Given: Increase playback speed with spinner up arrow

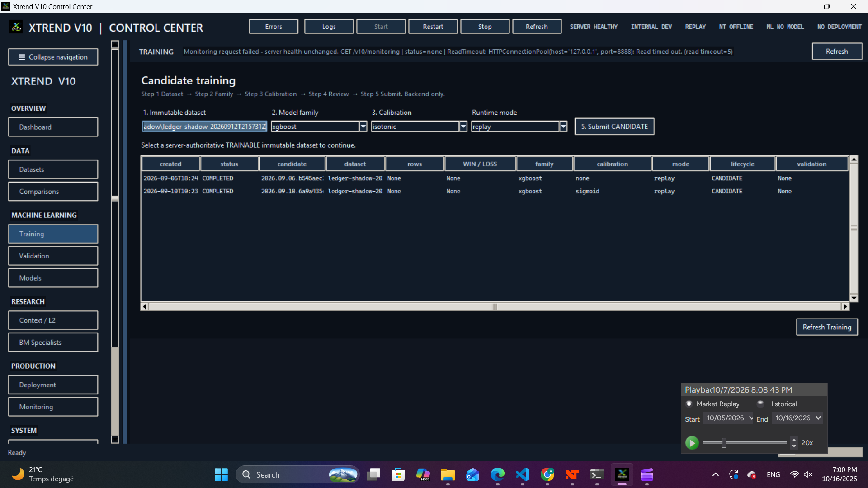Looking at the screenshot, I should (x=794, y=440).
